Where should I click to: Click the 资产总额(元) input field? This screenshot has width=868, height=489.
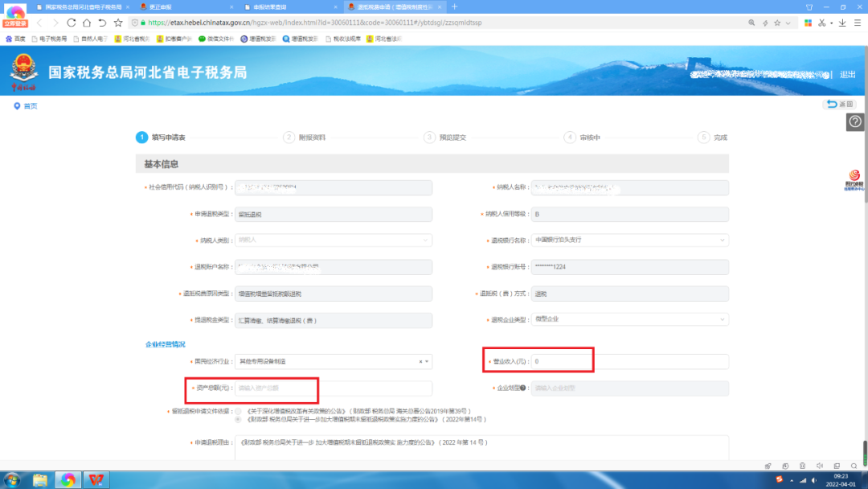(334, 388)
